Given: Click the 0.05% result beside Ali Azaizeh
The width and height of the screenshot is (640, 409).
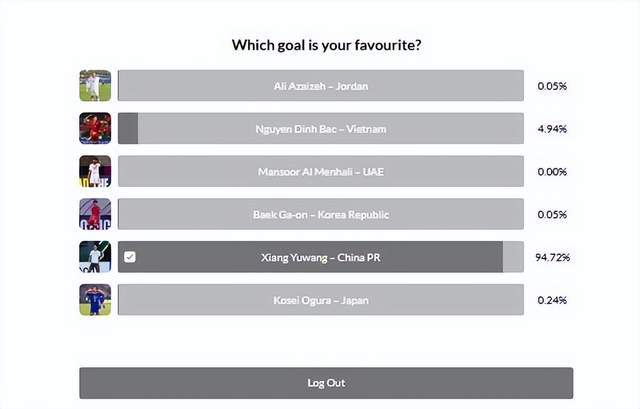Looking at the screenshot, I should [x=552, y=86].
